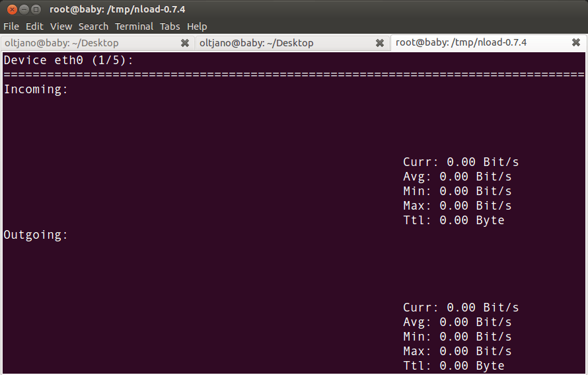Open the Terminal menu
Image resolution: width=588 pixels, height=375 pixels.
click(134, 26)
